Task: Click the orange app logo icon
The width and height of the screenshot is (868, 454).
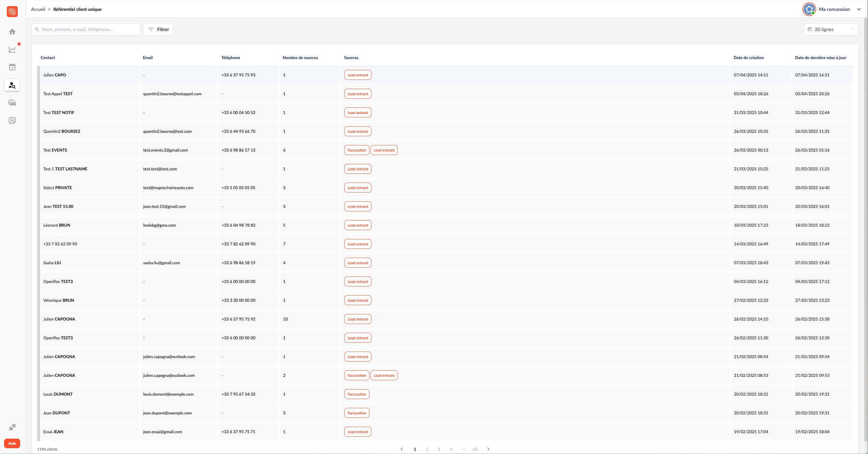Action: 12,12
